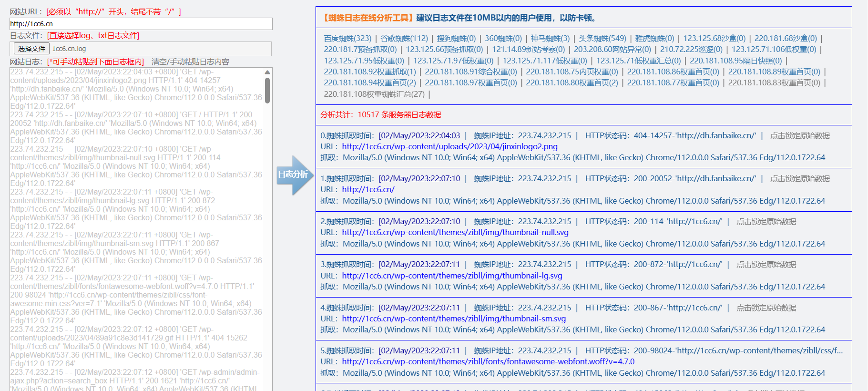Click 点击锁定原始数据 for entry 0
This screenshot has width=868, height=391.
(800, 136)
